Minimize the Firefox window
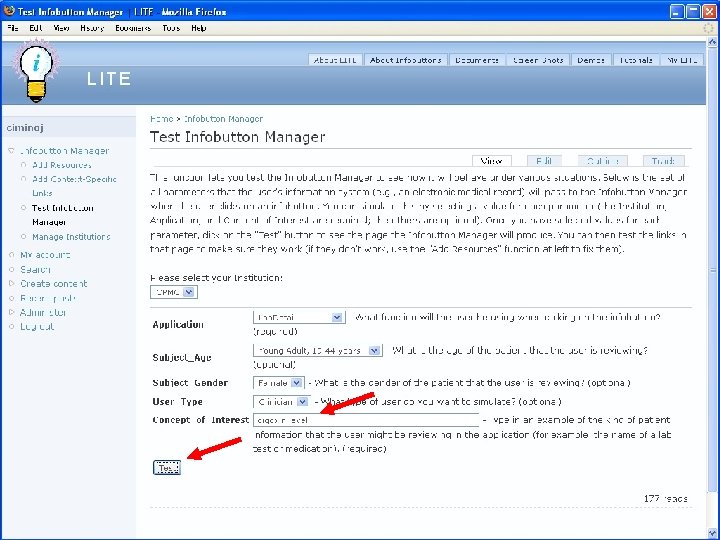720x540 pixels. click(677, 11)
